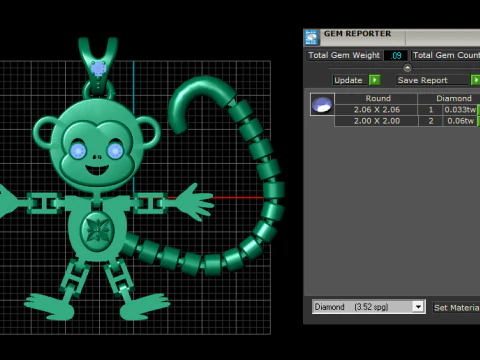Click the Diamond column header
The height and width of the screenshot is (360, 480).
(x=449, y=98)
